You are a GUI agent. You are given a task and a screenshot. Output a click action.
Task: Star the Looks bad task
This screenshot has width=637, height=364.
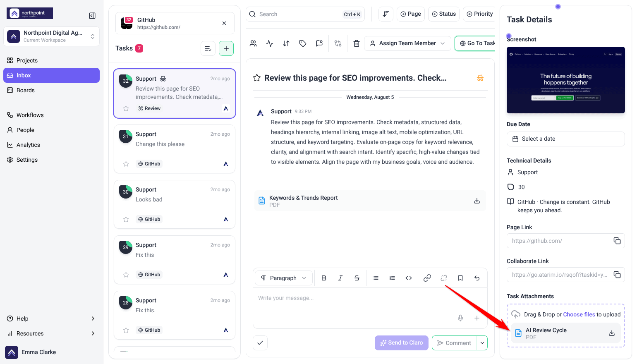126,219
